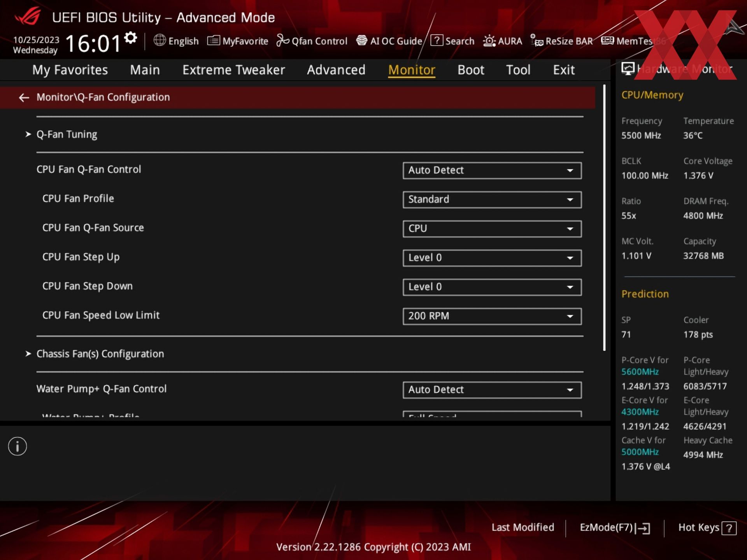Switch to My Favorites tab
Viewport: 747px width, 560px height.
[x=70, y=70]
